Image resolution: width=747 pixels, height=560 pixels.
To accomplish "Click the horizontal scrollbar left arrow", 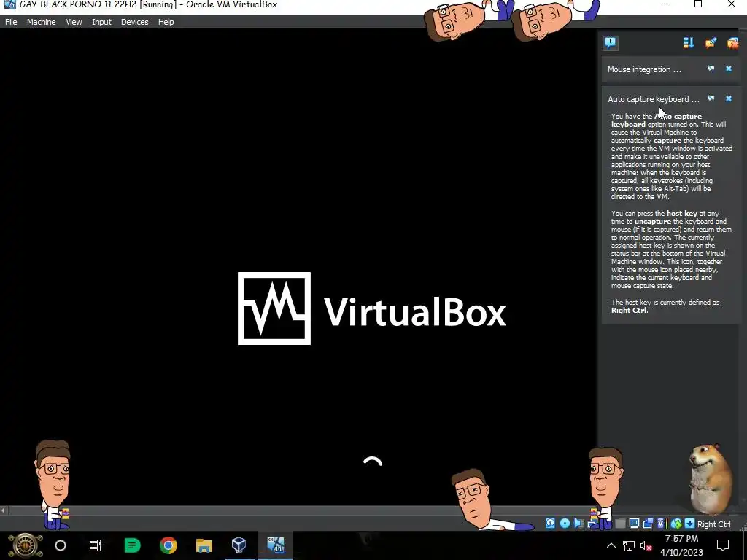I will click(x=4, y=510).
